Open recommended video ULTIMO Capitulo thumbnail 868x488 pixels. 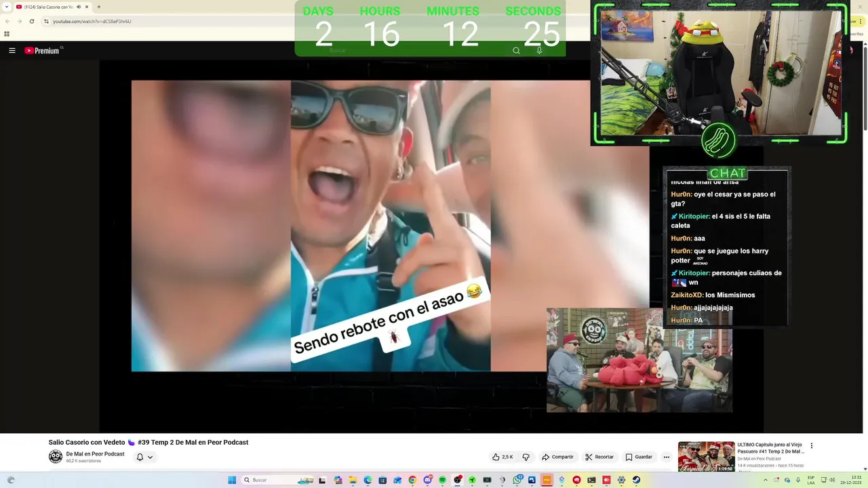point(706,456)
